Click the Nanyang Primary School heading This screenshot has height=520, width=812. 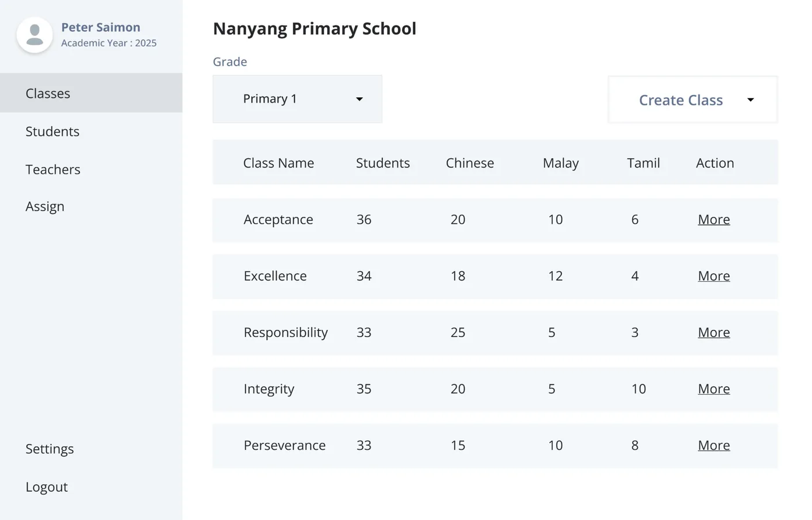(x=314, y=28)
